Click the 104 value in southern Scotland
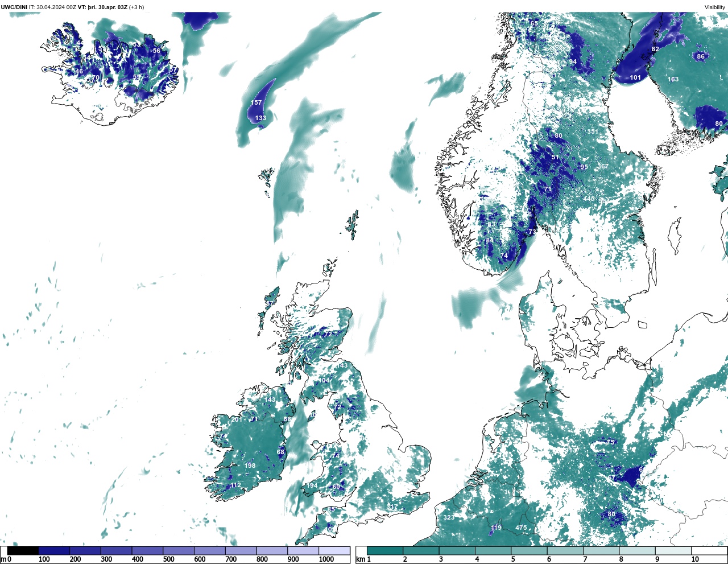The image size is (728, 564). point(324,380)
